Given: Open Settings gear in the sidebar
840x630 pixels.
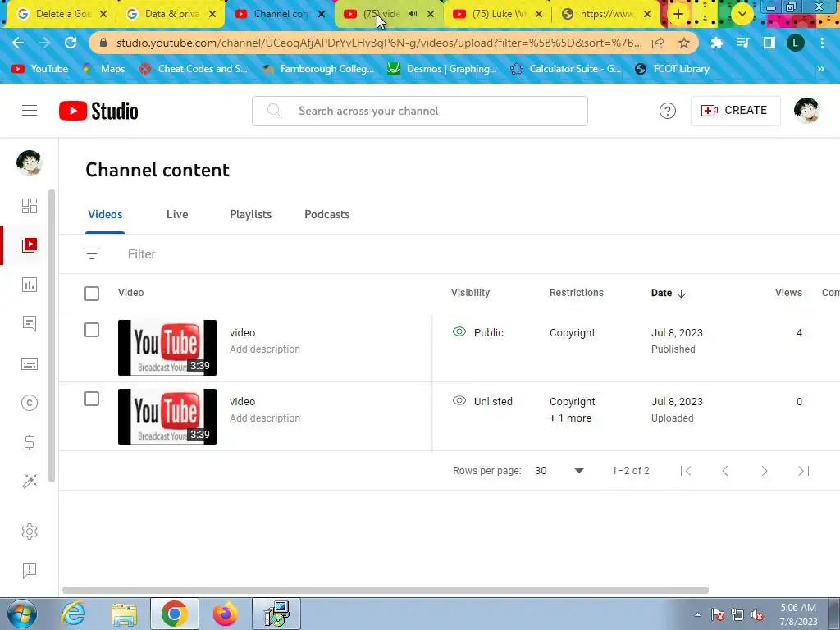Looking at the screenshot, I should [x=30, y=532].
